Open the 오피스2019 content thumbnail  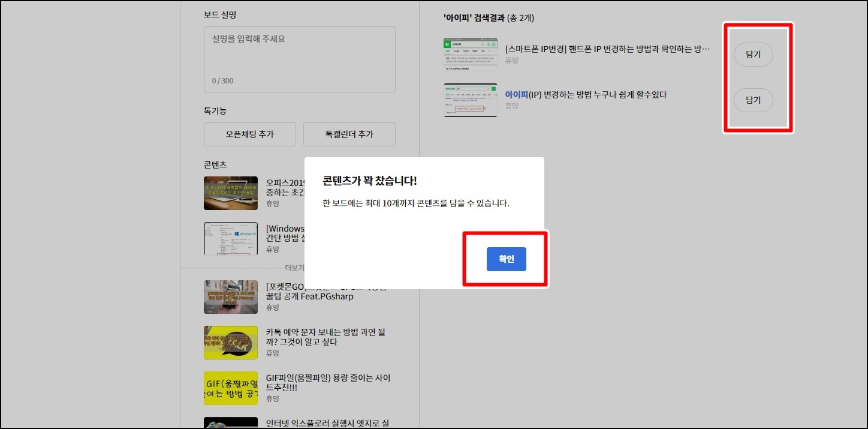pyautogui.click(x=231, y=193)
